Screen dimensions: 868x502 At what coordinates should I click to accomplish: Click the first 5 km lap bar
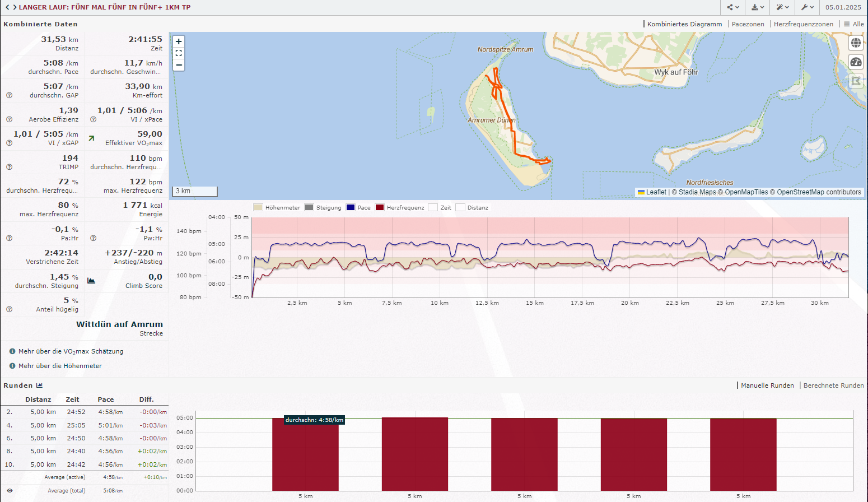(305, 454)
